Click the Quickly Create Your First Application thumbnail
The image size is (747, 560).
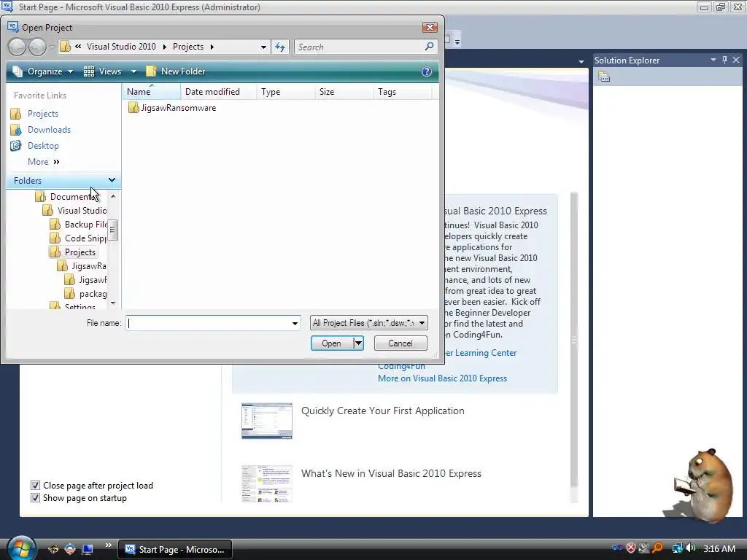click(267, 421)
